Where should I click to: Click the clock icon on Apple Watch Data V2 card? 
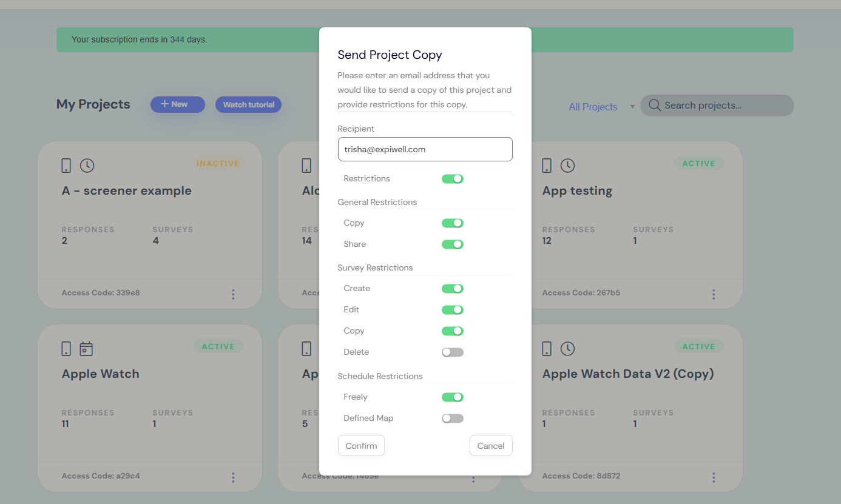(x=567, y=349)
